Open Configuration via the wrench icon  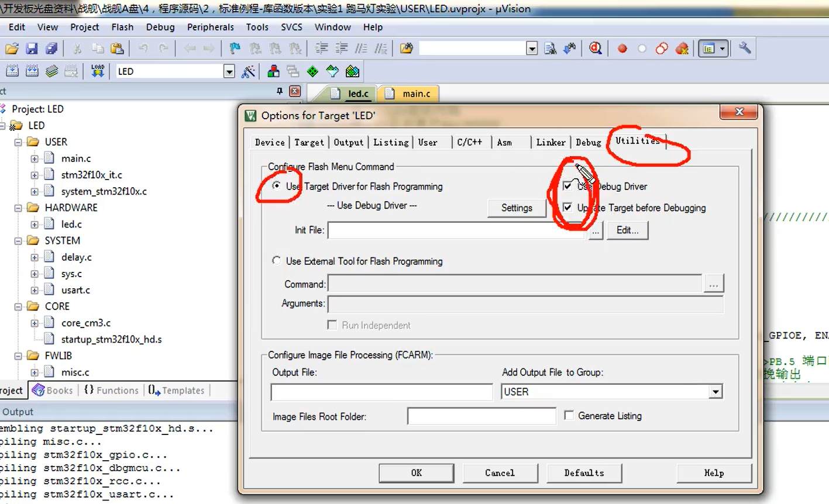744,49
